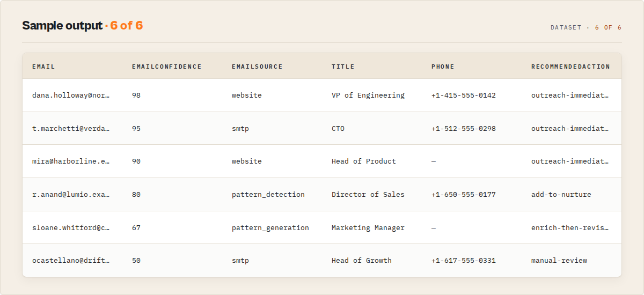Viewport: 644px width, 295px height.
Task: Click phone number +1-512-555-0298
Action: coord(464,128)
